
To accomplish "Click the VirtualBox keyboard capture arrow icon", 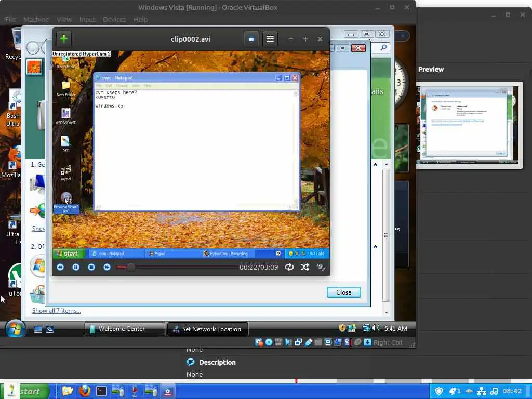I will click(367, 342).
